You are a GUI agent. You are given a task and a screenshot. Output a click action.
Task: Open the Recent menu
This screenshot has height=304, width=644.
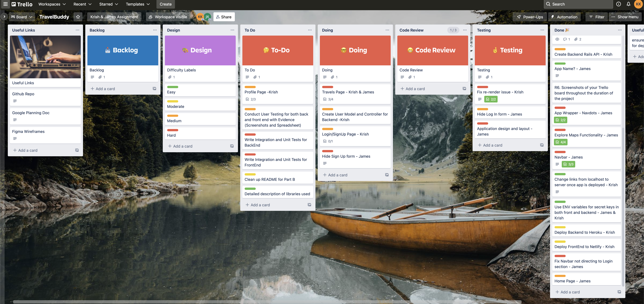82,4
